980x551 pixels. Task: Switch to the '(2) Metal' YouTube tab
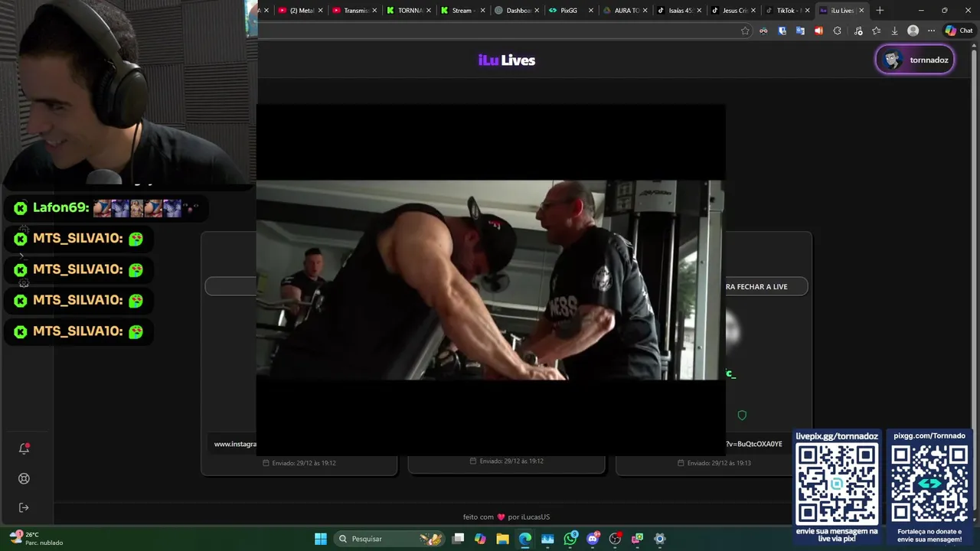point(301,11)
